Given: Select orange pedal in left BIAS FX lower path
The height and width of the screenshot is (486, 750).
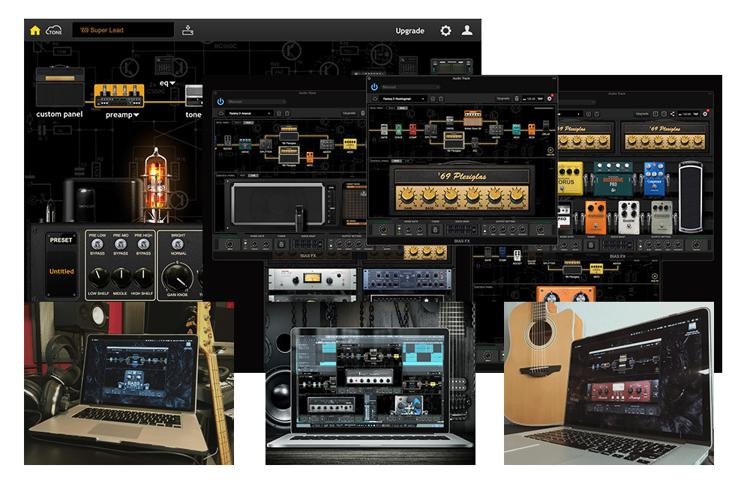Looking at the screenshot, I should (310, 157).
